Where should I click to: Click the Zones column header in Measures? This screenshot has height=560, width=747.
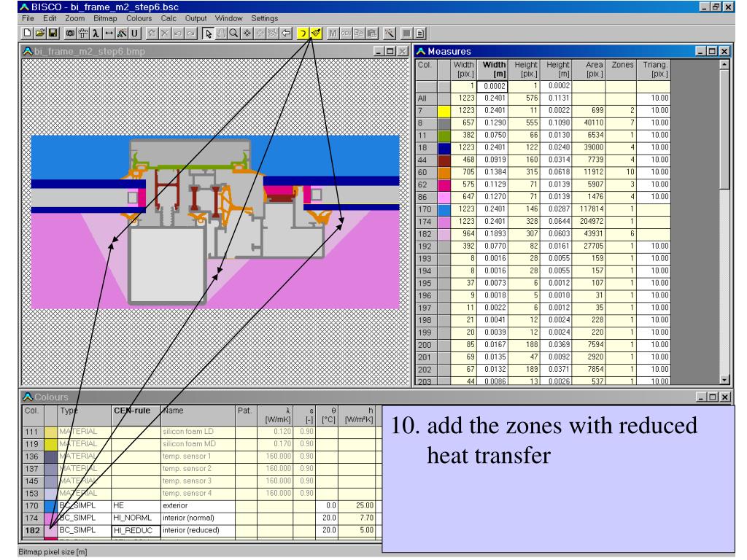(622, 69)
